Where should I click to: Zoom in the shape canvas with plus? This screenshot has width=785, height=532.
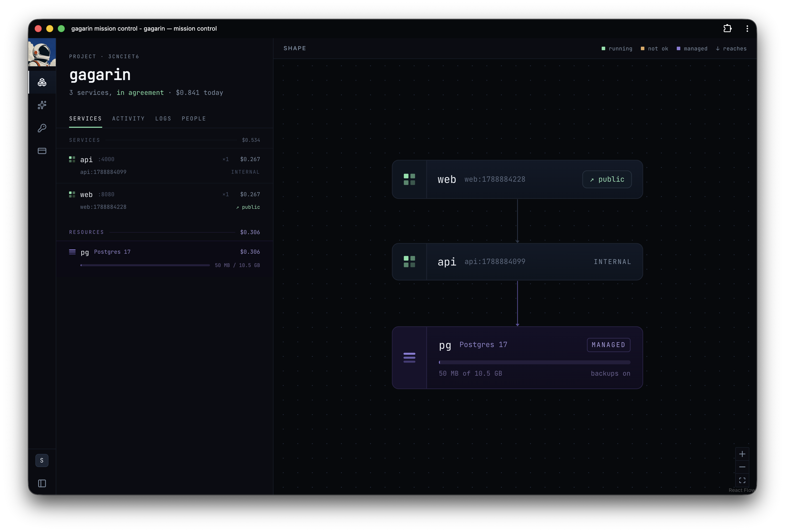pyautogui.click(x=742, y=454)
